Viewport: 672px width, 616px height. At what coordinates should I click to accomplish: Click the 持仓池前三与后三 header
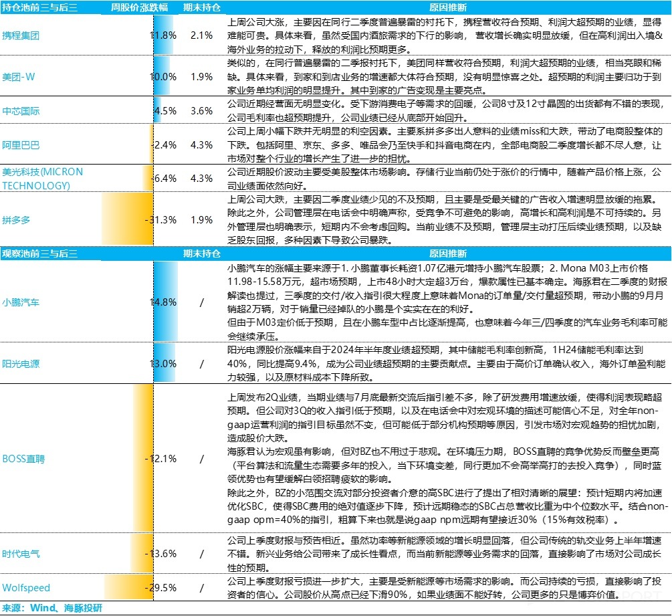[39, 6]
